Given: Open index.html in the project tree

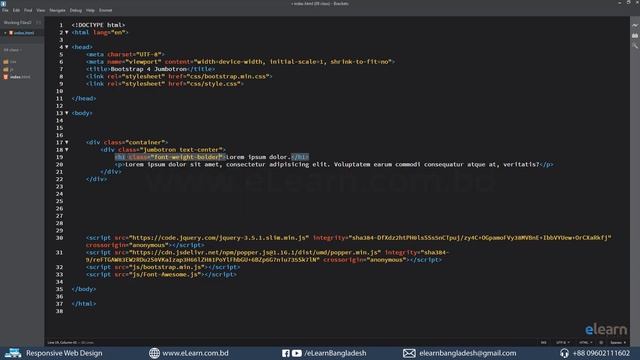Looking at the screenshot, I should (20, 77).
